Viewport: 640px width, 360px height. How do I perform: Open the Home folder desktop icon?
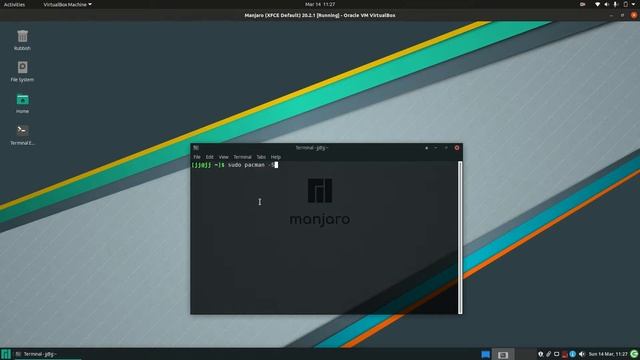[x=22, y=103]
